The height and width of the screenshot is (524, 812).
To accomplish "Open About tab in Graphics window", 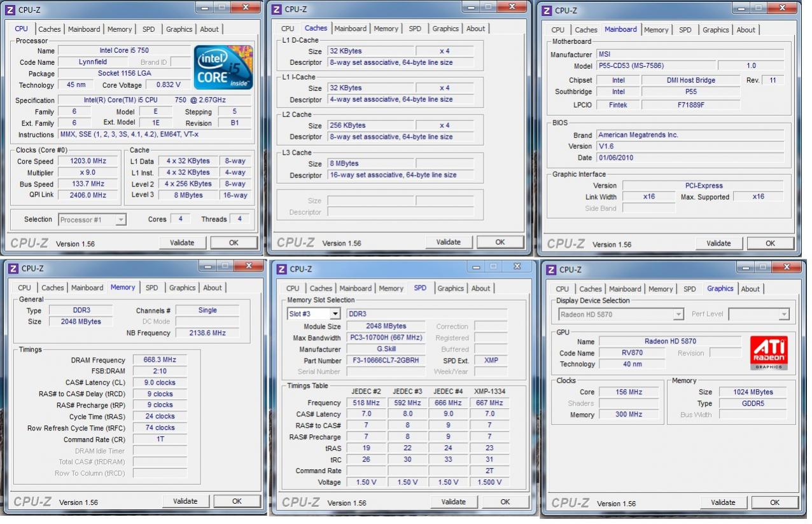I will click(750, 289).
